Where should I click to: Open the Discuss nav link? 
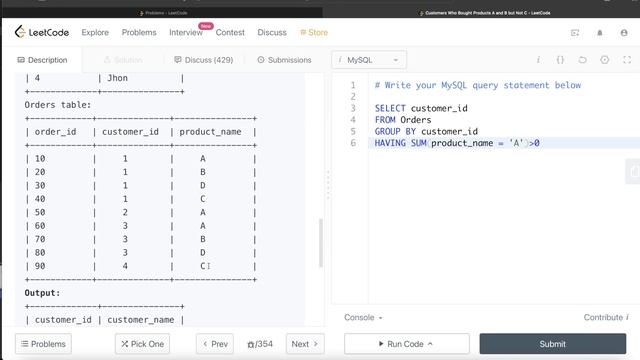[x=272, y=32]
